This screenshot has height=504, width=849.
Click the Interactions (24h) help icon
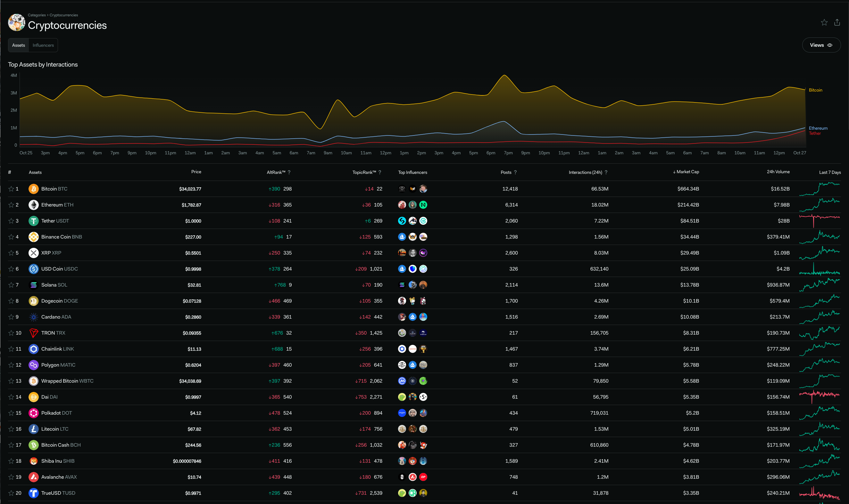(x=606, y=173)
